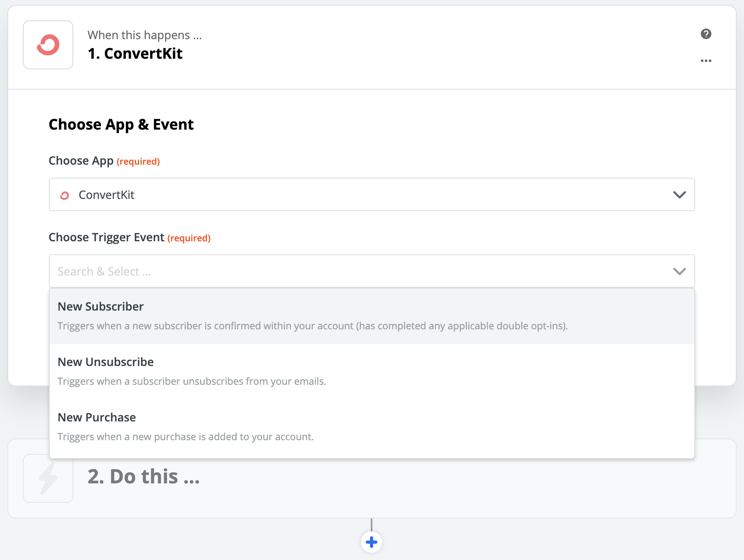Click 'Choose App' field label

tap(81, 161)
